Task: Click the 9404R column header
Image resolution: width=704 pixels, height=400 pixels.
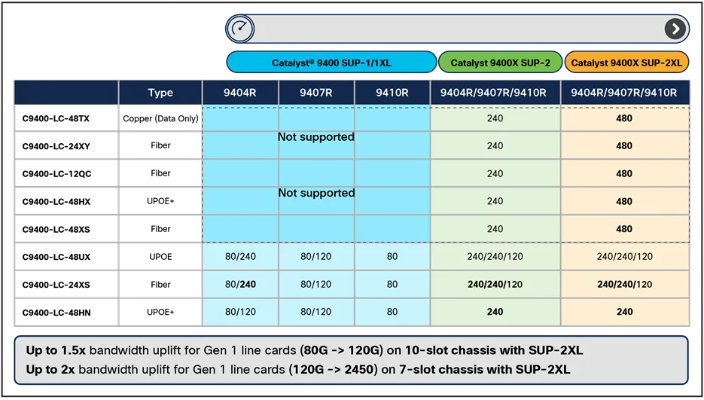Action: click(x=240, y=93)
